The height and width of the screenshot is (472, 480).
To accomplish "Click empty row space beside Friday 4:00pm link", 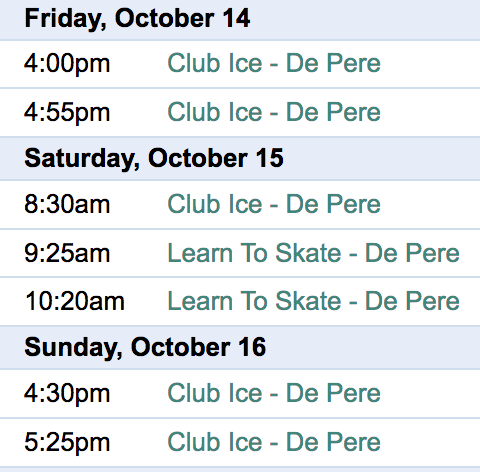I will tap(430, 64).
